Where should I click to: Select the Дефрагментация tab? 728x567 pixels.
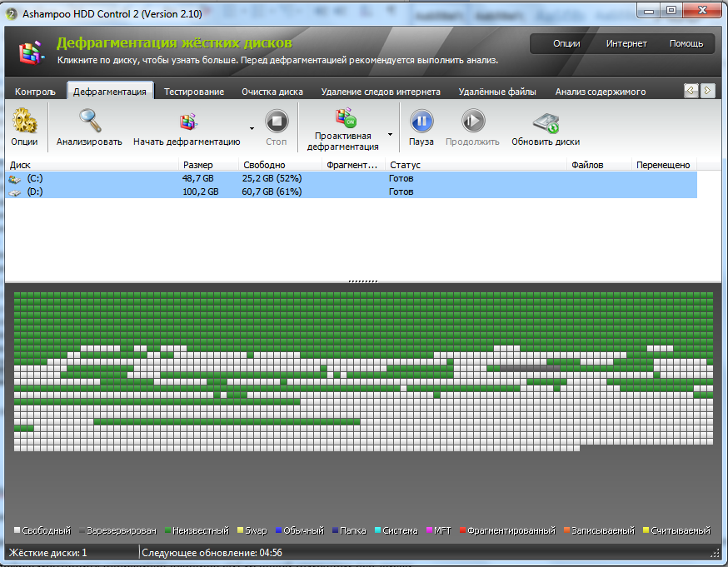pyautogui.click(x=110, y=92)
